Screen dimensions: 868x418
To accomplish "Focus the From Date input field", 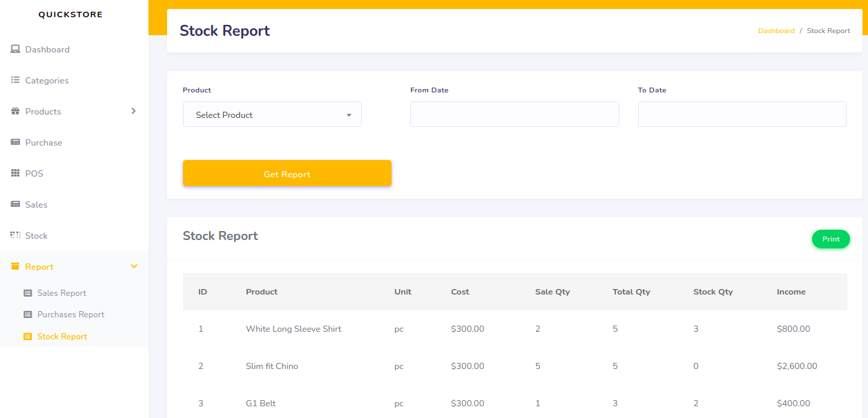I will pos(514,115).
